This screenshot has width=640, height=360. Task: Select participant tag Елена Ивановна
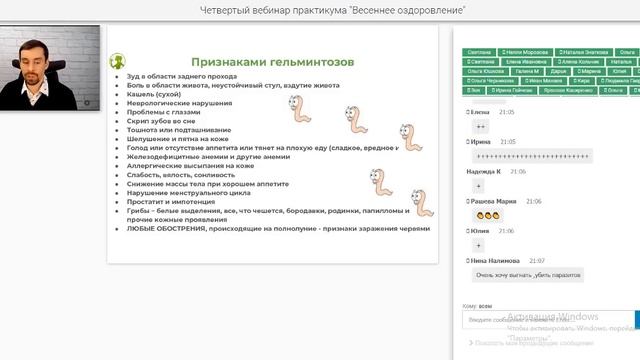(526, 62)
